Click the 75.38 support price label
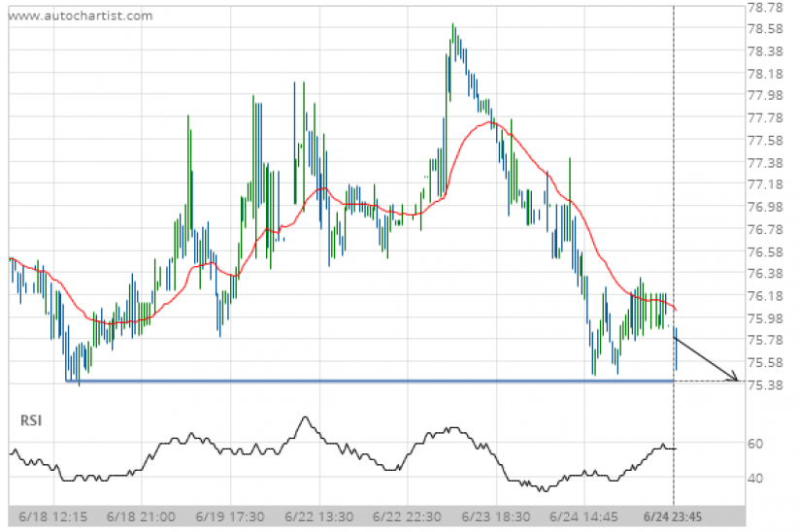This screenshot has height=532, width=798. coord(765,384)
